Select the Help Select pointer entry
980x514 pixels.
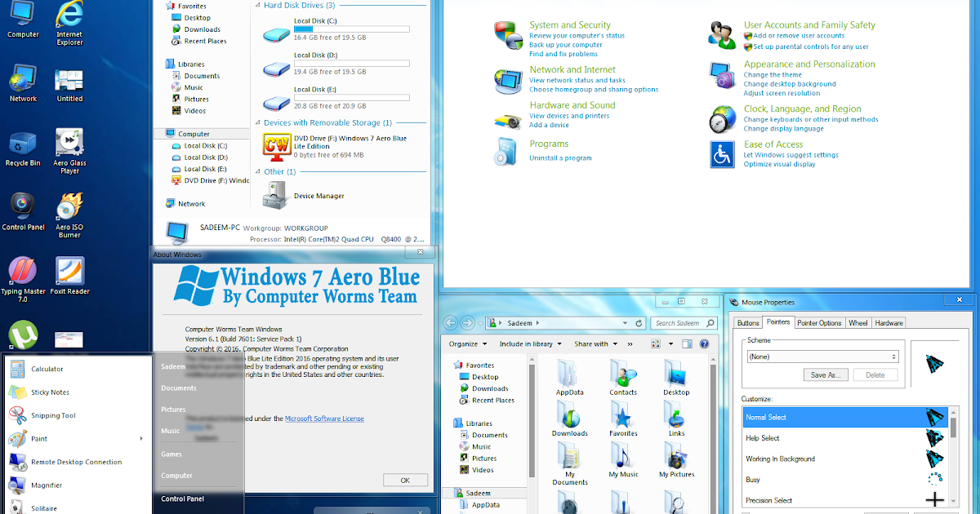(x=845, y=438)
